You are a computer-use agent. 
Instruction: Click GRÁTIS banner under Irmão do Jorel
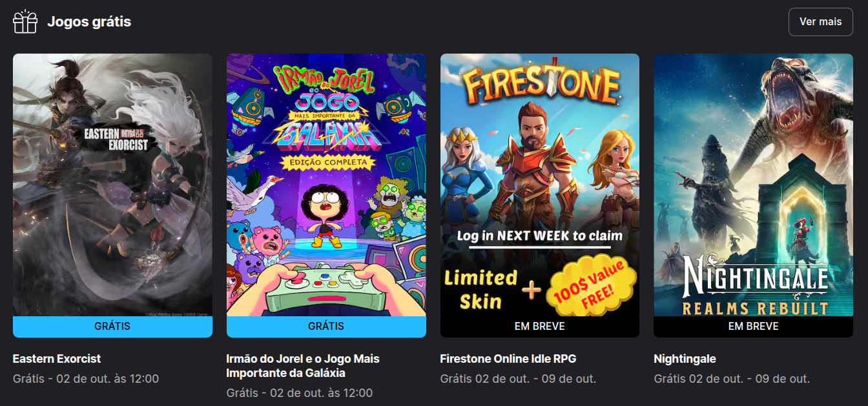326,327
